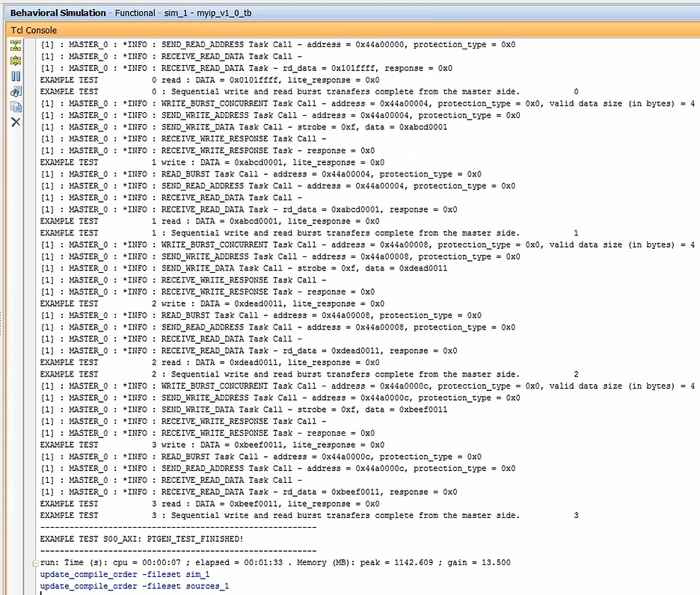Open Find using the binoculars icon
This screenshot has width=700, height=595.
click(x=15, y=91)
